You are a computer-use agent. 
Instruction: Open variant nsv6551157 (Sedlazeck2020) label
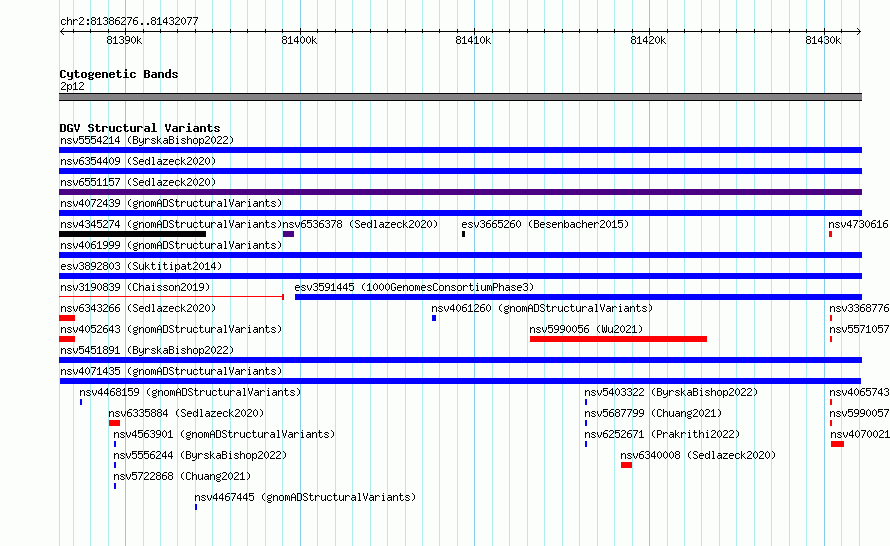point(138,182)
